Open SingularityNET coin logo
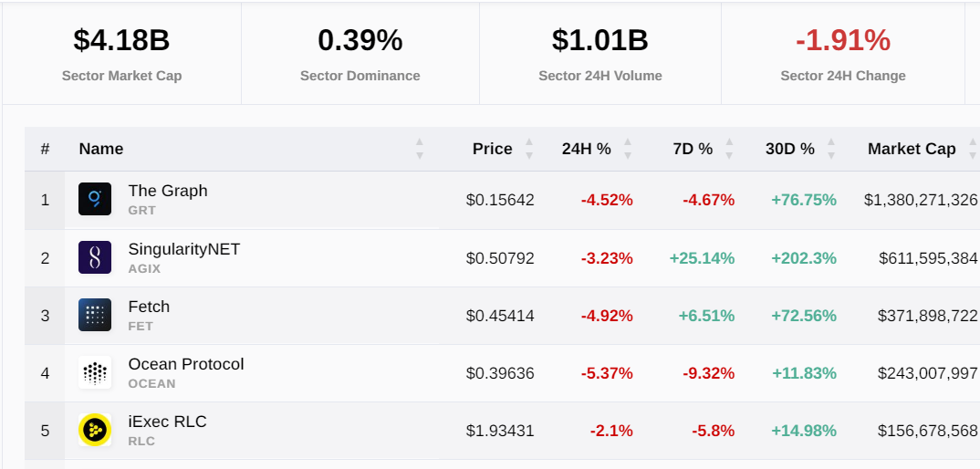Viewport: 980px width, 469px height. point(95,257)
